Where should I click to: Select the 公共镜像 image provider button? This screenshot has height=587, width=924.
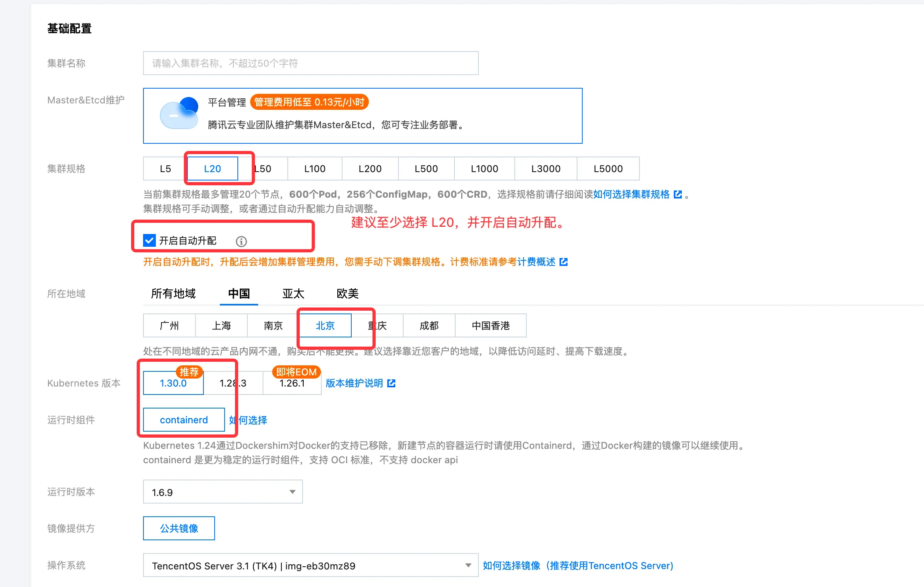[x=179, y=529]
